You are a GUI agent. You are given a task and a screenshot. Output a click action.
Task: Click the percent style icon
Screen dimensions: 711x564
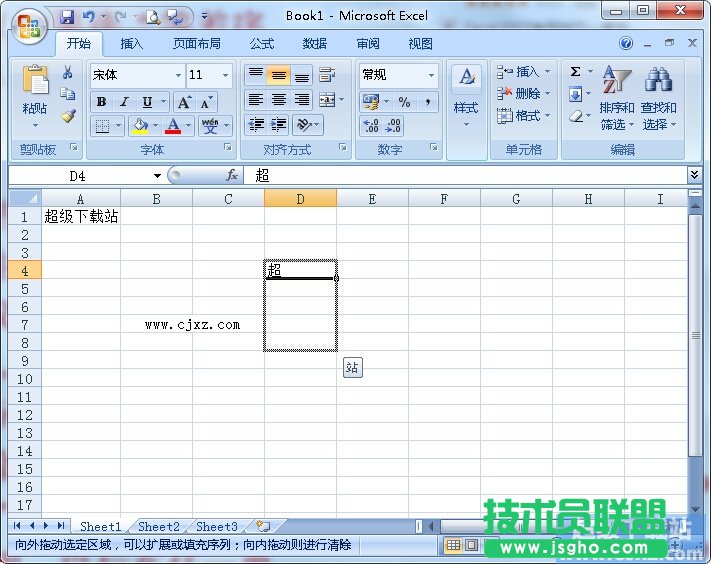tap(404, 102)
